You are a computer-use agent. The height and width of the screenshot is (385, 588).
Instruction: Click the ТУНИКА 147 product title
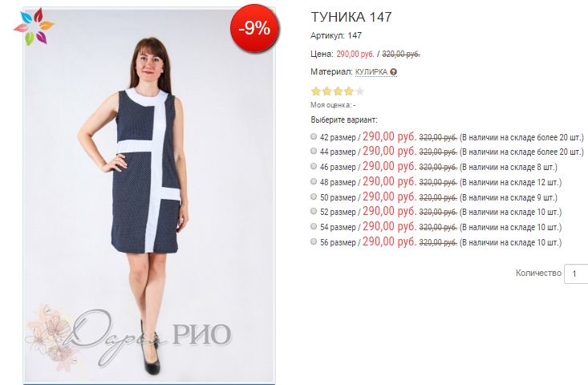click(x=351, y=17)
